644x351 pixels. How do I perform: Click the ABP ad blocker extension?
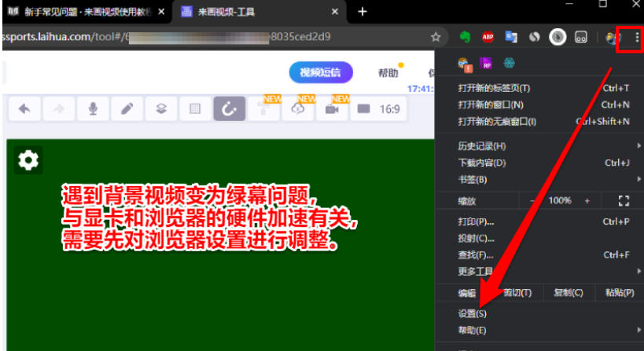tap(488, 38)
